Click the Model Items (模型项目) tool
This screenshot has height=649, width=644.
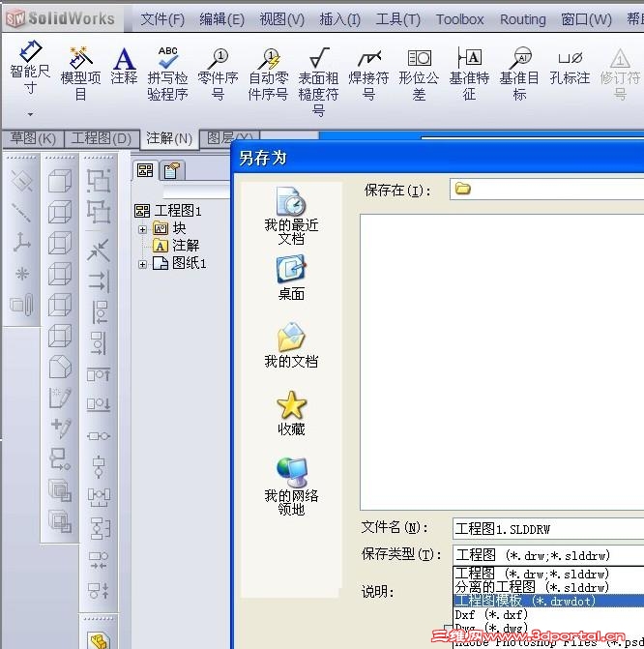click(80, 74)
